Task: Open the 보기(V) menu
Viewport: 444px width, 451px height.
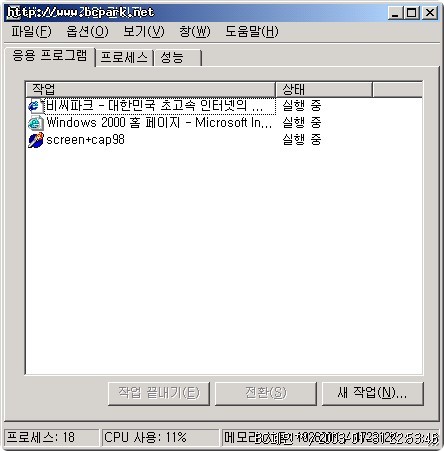Action: pyautogui.click(x=144, y=32)
